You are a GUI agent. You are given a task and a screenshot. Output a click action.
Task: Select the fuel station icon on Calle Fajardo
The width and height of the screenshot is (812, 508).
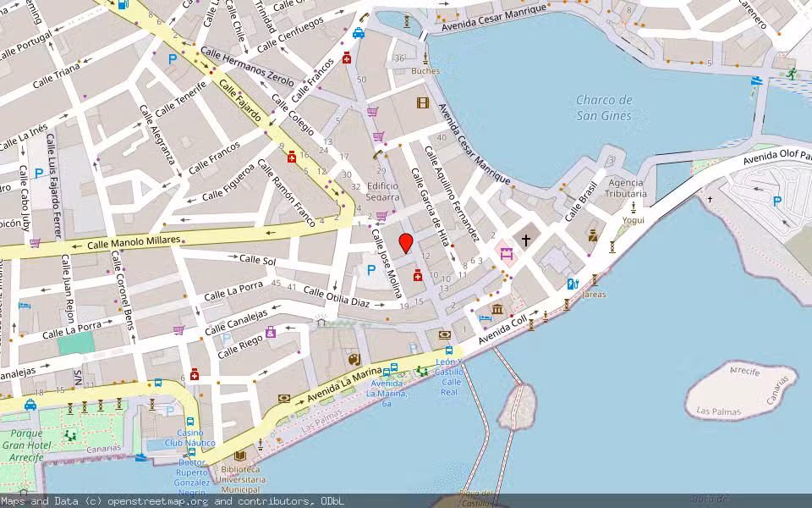[x=123, y=4]
